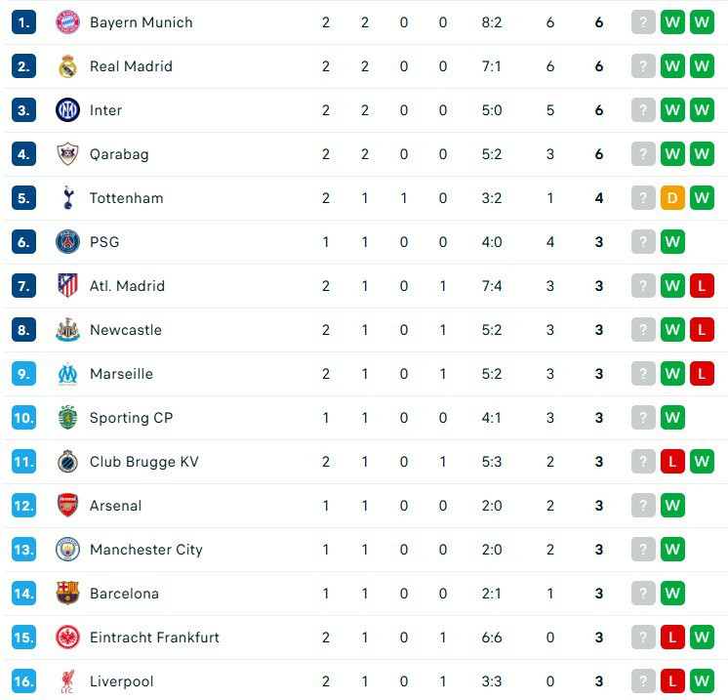Screen dimensions: 728x700
Task: Click Marseille's green win badge
Action: coord(672,373)
